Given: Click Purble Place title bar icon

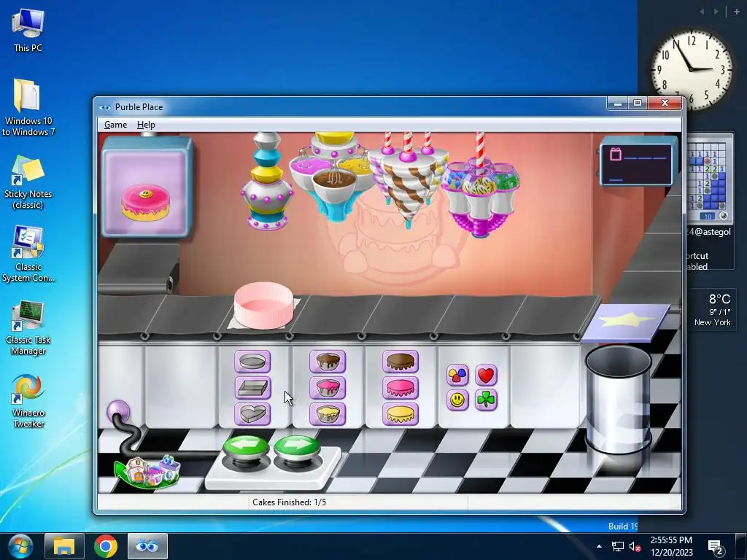Looking at the screenshot, I should point(105,107).
